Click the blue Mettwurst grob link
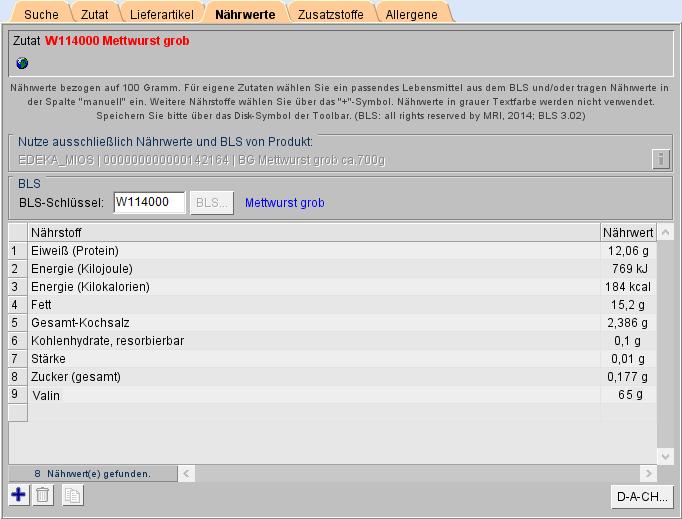The width and height of the screenshot is (682, 519). click(x=285, y=203)
